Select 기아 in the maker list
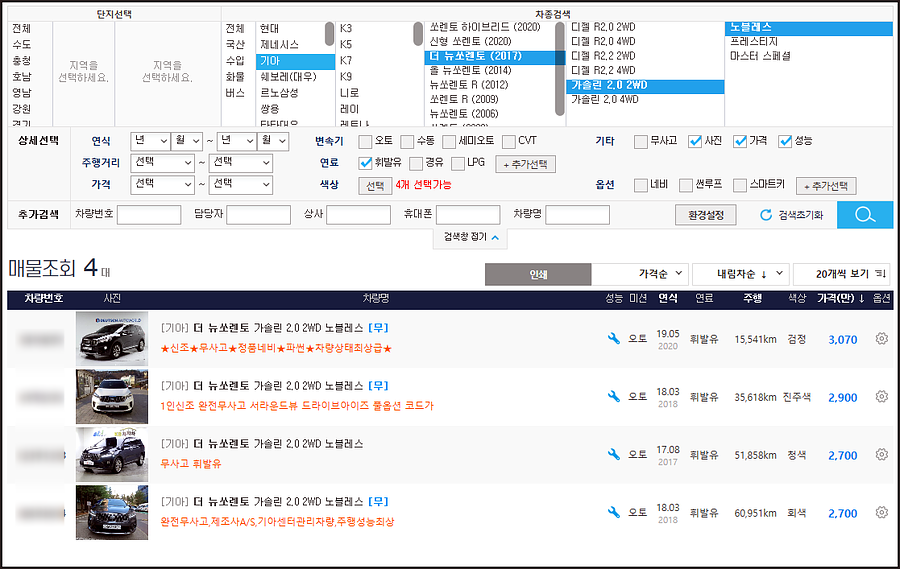 295,61
